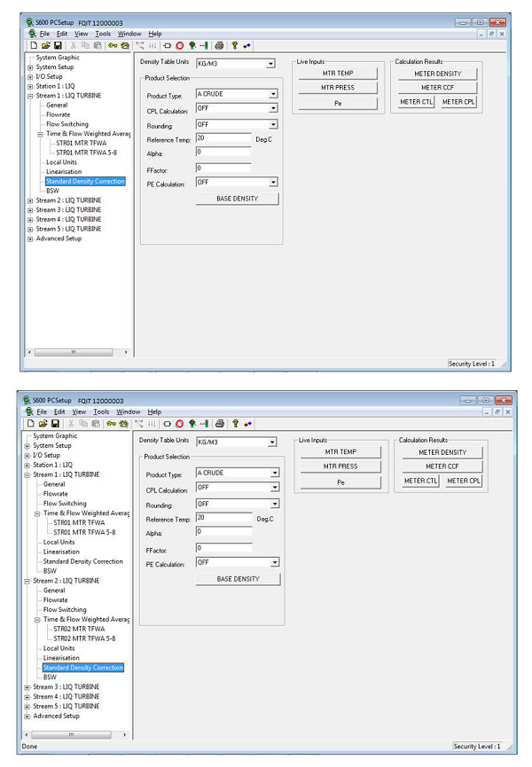Click BASE DENSITY button in top window
The height and width of the screenshot is (767, 532).
pos(237,199)
